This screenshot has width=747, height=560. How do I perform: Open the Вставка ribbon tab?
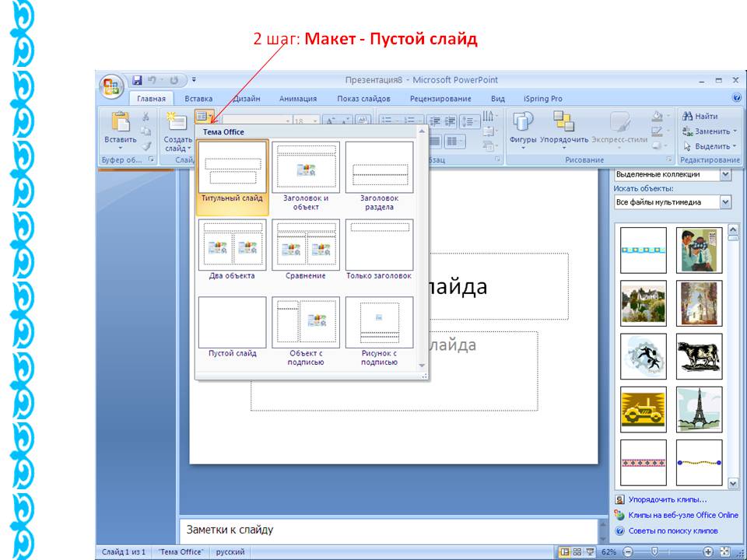[198, 99]
